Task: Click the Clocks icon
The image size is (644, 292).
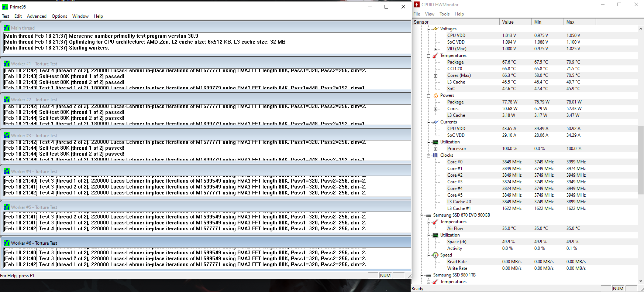Action: point(435,155)
